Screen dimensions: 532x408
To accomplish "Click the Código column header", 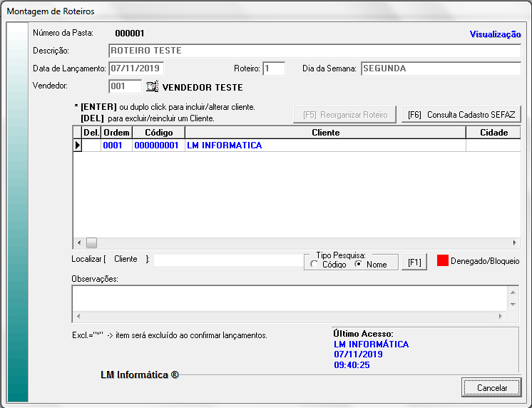I will click(158, 133).
